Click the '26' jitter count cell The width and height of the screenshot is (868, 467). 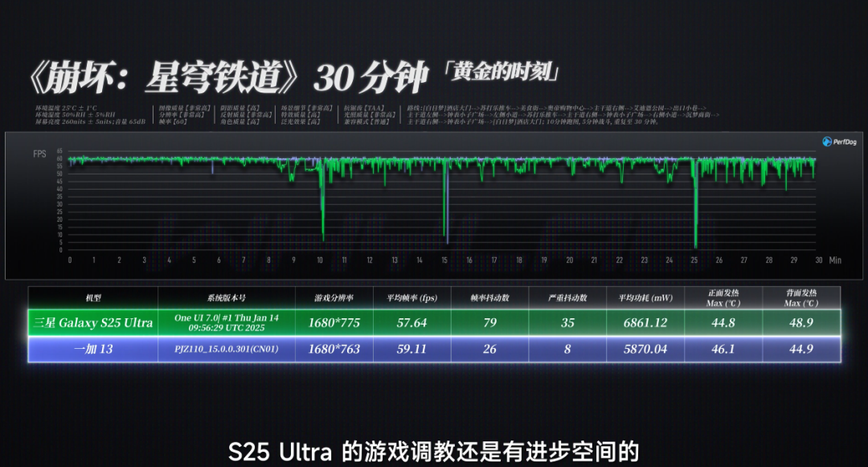(x=490, y=349)
